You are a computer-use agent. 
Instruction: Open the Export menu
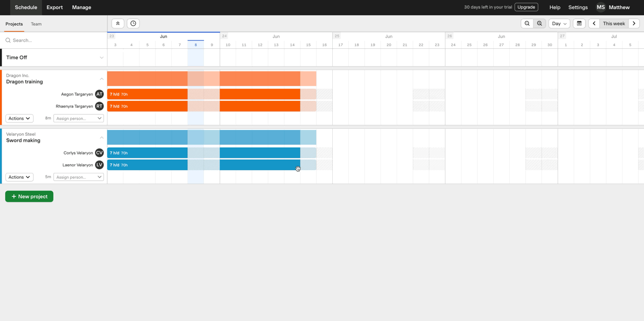[x=55, y=8]
